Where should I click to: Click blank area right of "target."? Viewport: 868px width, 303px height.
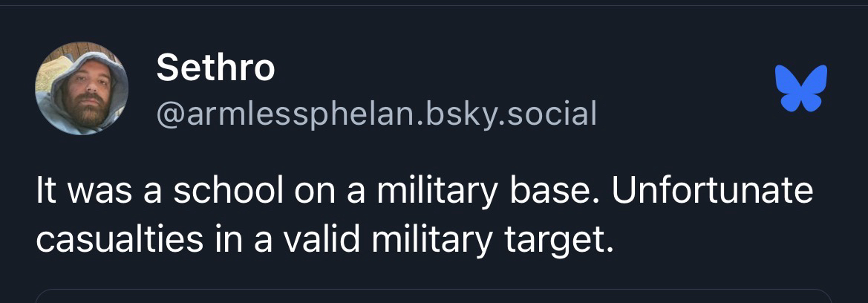tap(728, 241)
